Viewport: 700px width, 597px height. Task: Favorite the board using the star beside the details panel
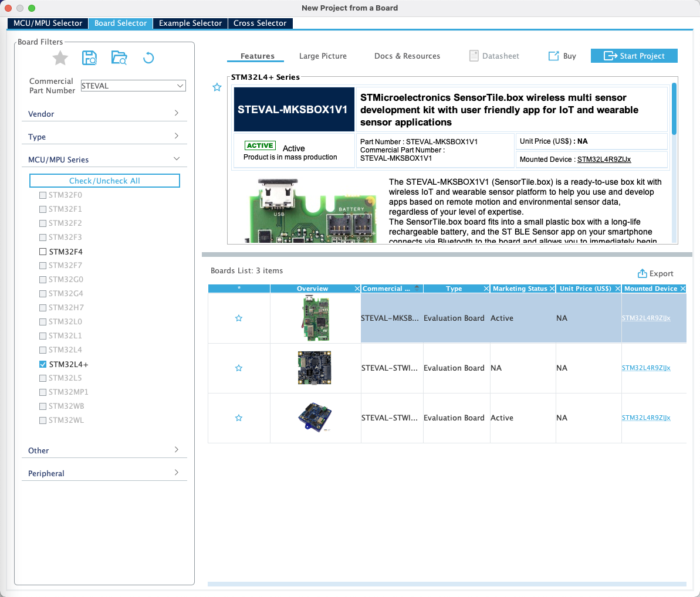tap(217, 87)
